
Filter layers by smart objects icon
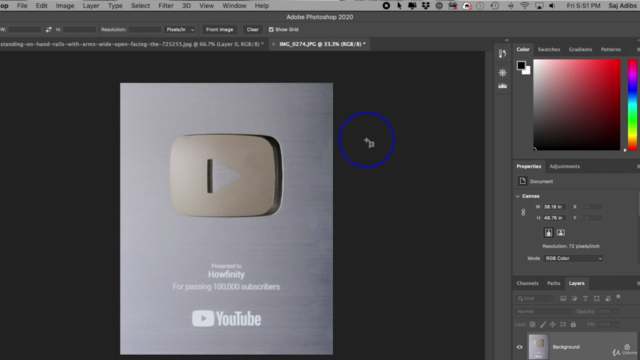(x=608, y=298)
